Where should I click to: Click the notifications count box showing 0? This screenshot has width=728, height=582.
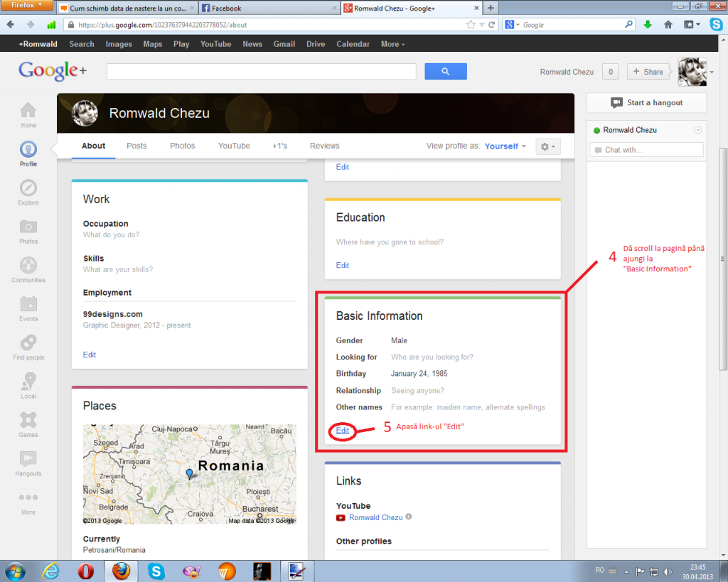click(611, 72)
